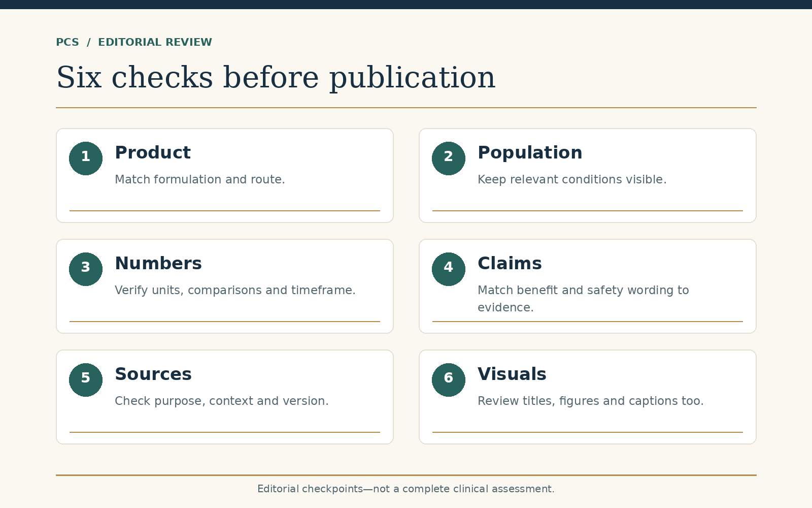Select the number 4 badge beside Claims
The height and width of the screenshot is (508, 812).
(x=449, y=269)
